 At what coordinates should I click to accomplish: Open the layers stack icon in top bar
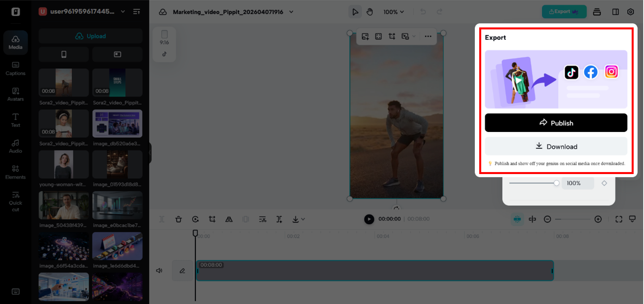[597, 12]
